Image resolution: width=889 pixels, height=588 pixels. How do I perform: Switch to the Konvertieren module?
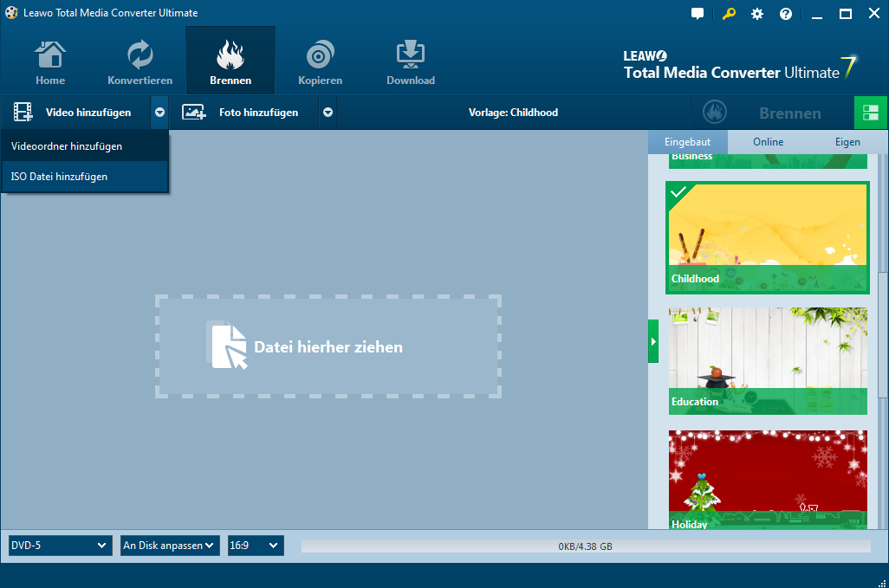(140, 62)
